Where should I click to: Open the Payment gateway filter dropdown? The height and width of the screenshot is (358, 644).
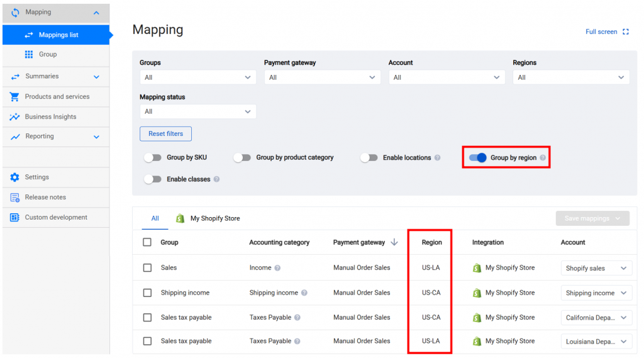322,77
